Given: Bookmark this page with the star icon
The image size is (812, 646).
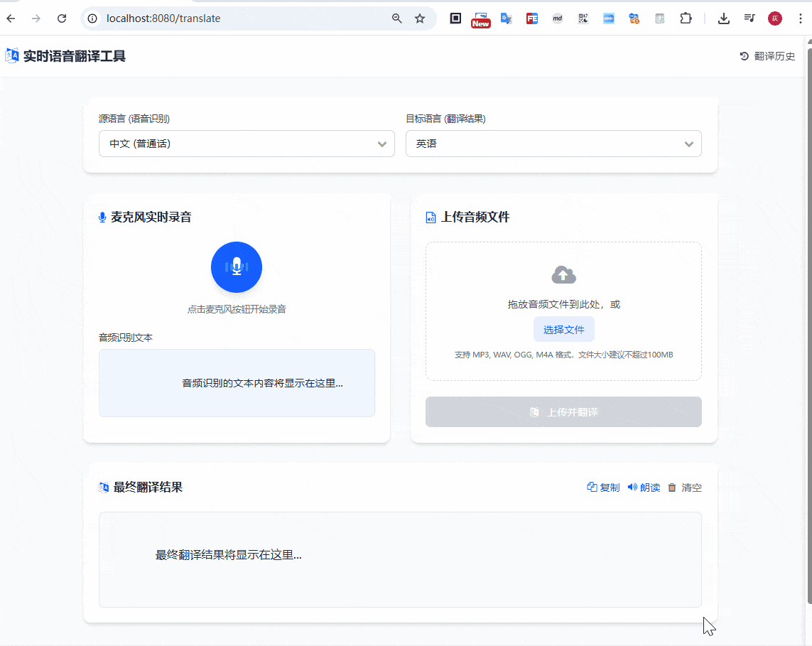Looking at the screenshot, I should pyautogui.click(x=420, y=18).
